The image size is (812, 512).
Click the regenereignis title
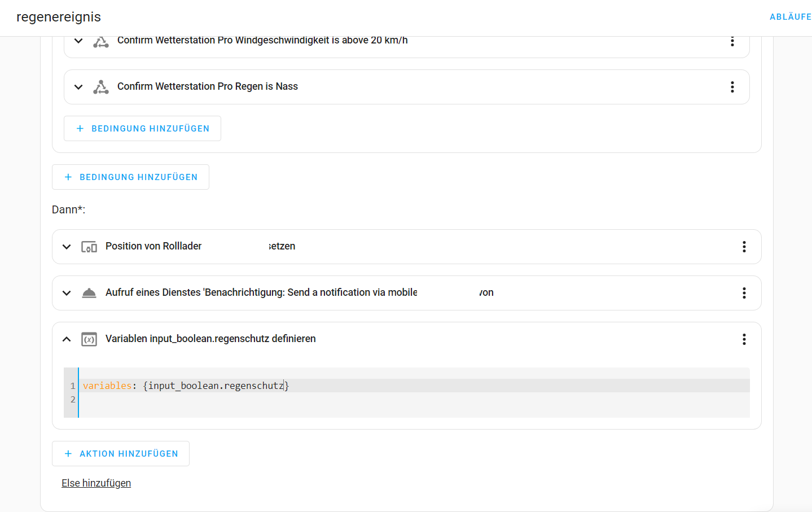58,17
